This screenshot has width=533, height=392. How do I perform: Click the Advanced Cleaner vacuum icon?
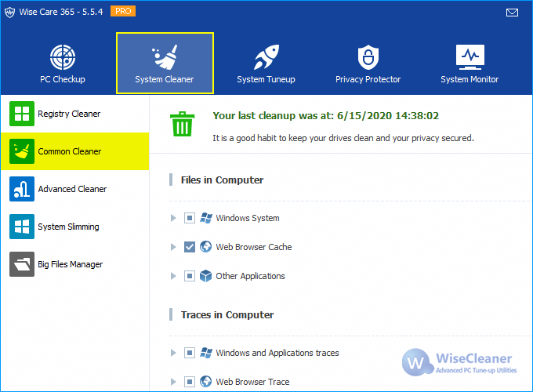click(22, 189)
